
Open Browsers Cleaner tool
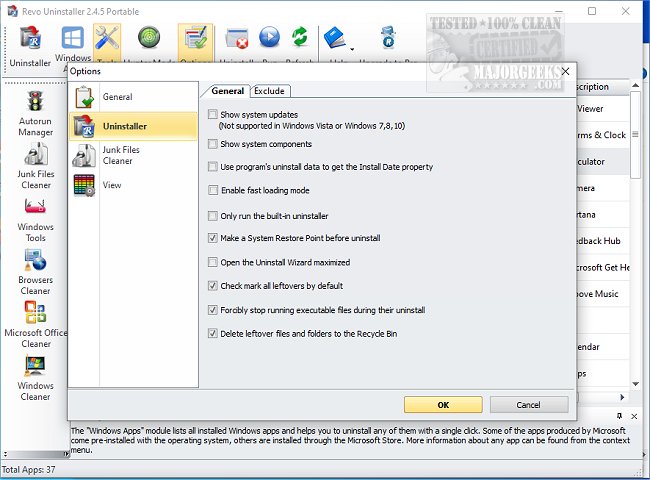[x=35, y=272]
